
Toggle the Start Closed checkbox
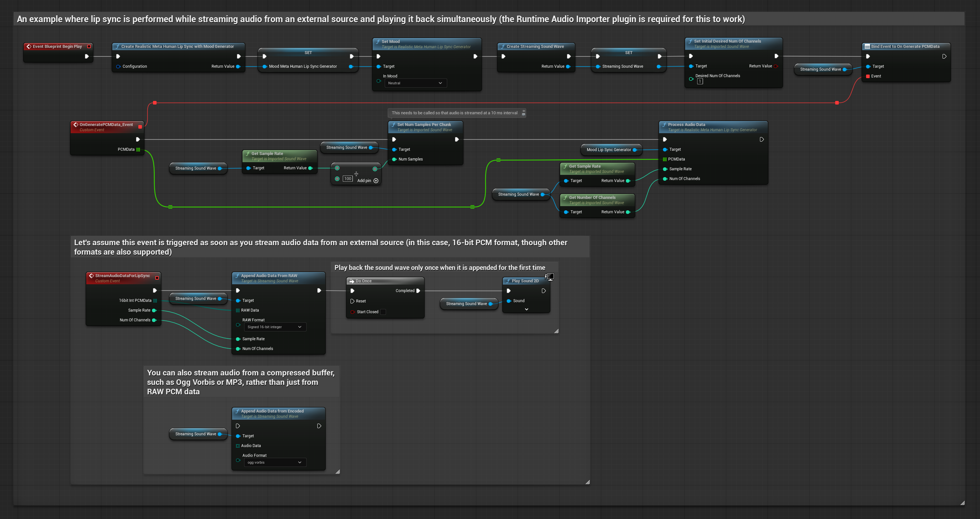(383, 312)
